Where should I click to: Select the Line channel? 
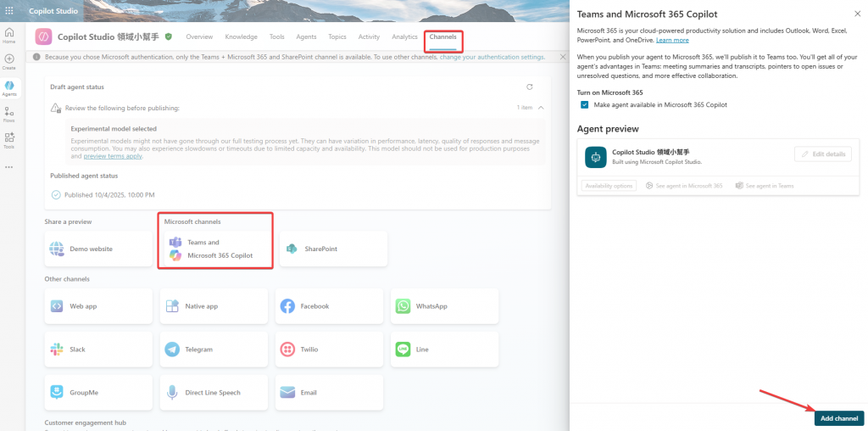point(444,349)
